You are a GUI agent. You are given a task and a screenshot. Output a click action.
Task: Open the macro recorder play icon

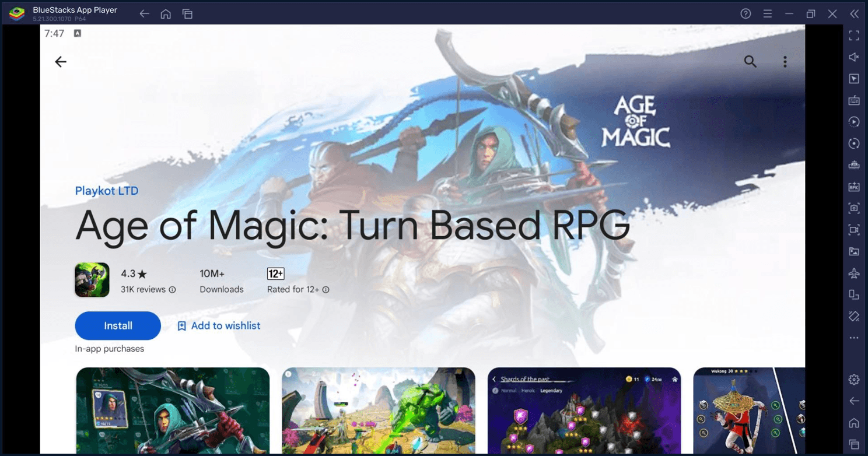click(854, 122)
